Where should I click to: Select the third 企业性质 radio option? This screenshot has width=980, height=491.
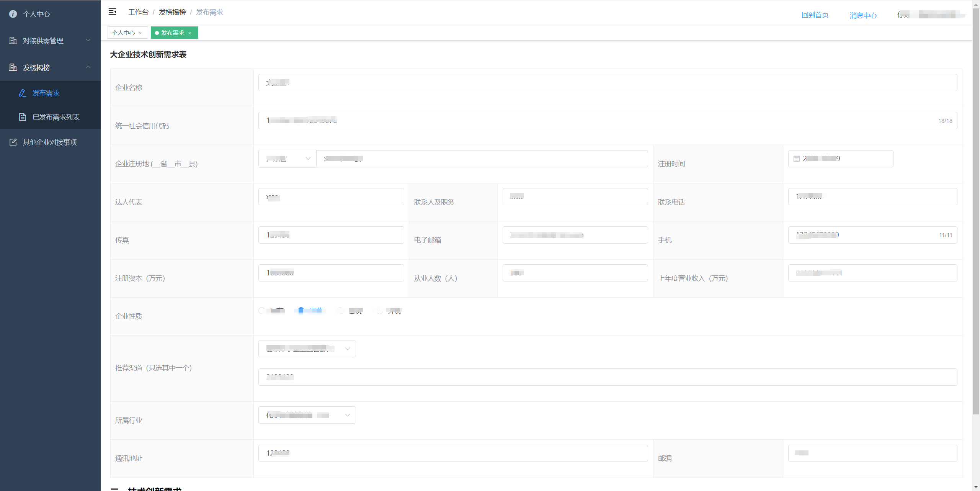tap(340, 311)
